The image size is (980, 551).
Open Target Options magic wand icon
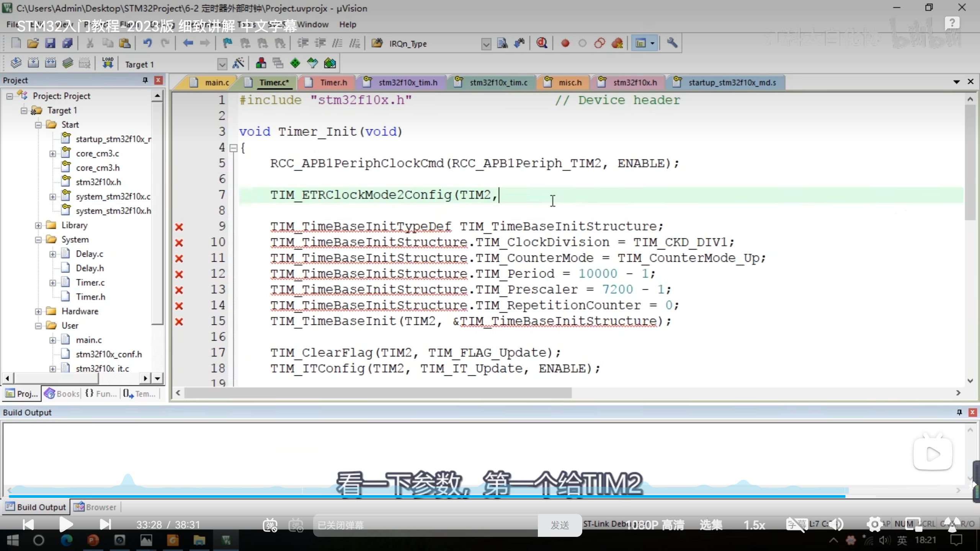pyautogui.click(x=238, y=63)
